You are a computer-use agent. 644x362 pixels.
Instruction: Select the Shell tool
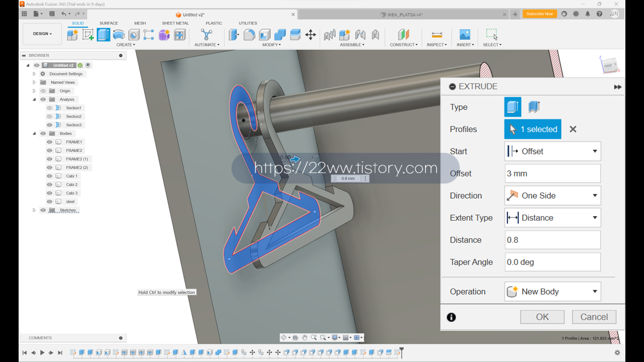point(265,35)
